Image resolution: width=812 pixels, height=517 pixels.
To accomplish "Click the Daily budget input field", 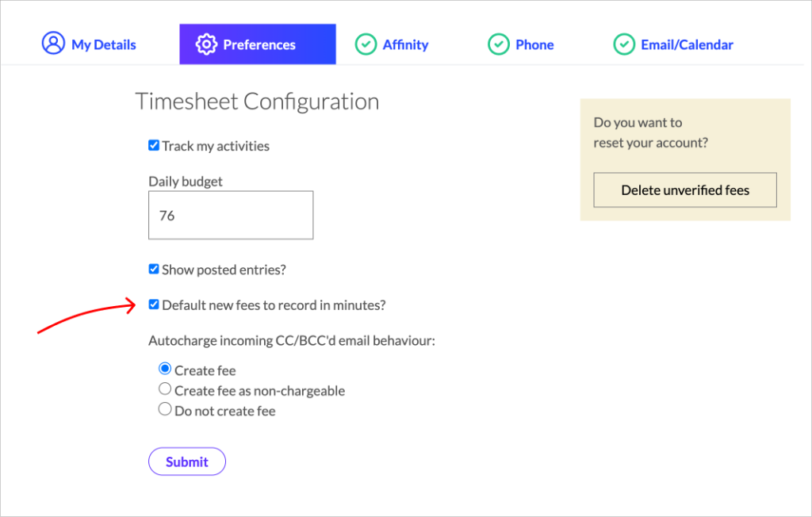I will coord(231,215).
